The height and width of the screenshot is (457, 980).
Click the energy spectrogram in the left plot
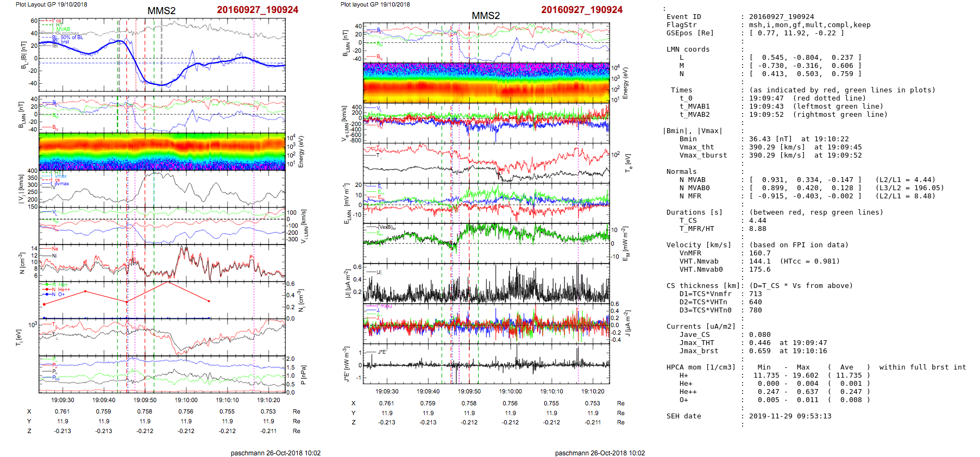(162, 152)
